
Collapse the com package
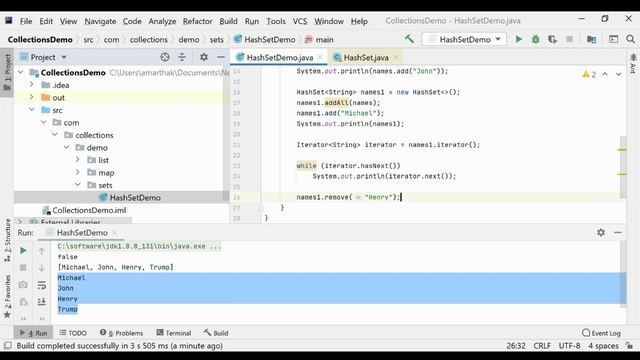[x=44, y=122]
